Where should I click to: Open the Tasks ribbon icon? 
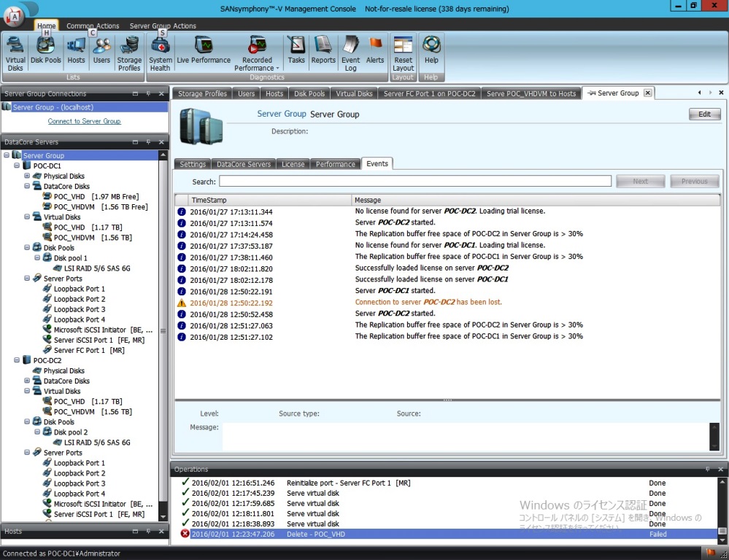coord(296,52)
